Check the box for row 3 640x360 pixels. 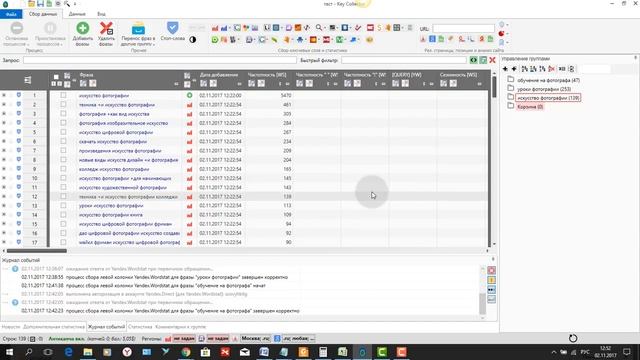point(63,113)
